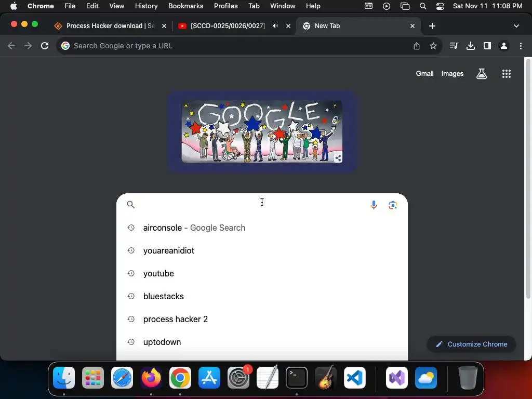This screenshot has height=399, width=532.
Task: Click the browser back arrow
Action: pos(11,46)
